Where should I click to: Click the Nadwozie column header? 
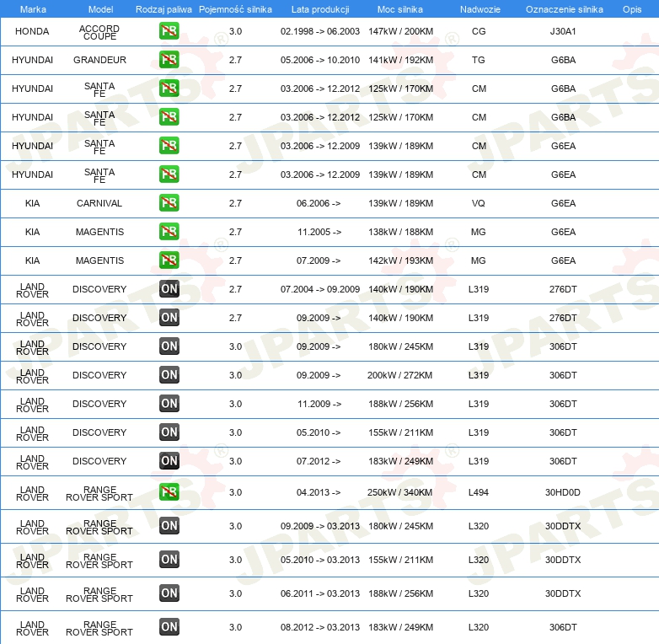[x=480, y=9]
